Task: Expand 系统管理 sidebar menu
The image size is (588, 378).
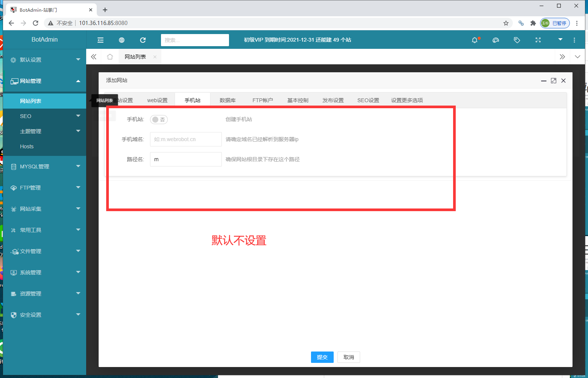Action: [45, 272]
